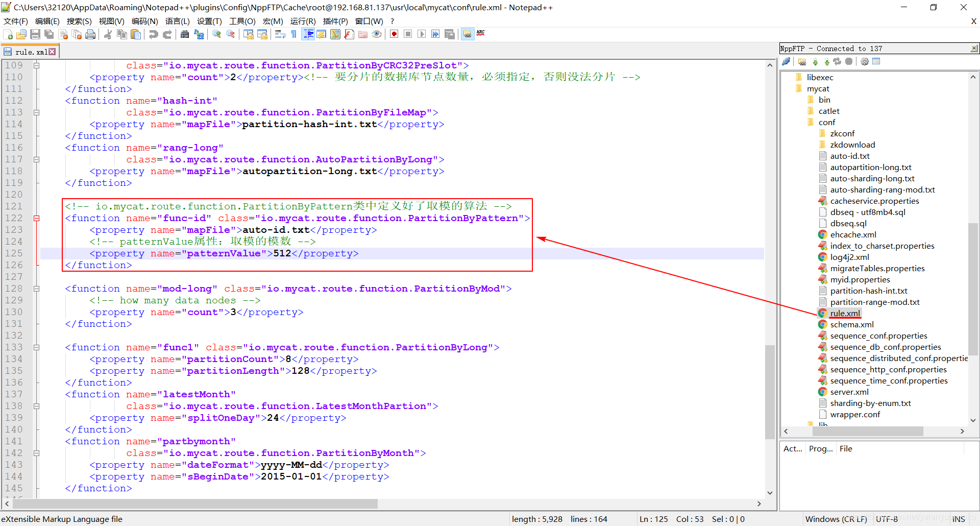980x526 pixels.
Task: Click the Cut scissors toolbar icon
Action: tap(108, 34)
